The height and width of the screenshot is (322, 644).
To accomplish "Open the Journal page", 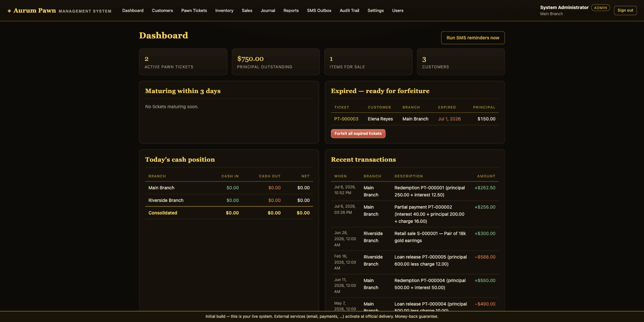I will 268,10.
